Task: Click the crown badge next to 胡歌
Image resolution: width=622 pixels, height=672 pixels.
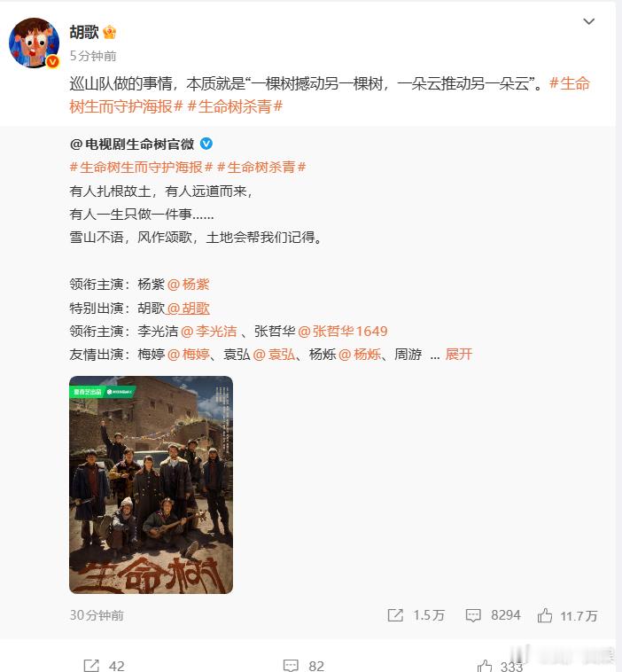Action: point(110,32)
